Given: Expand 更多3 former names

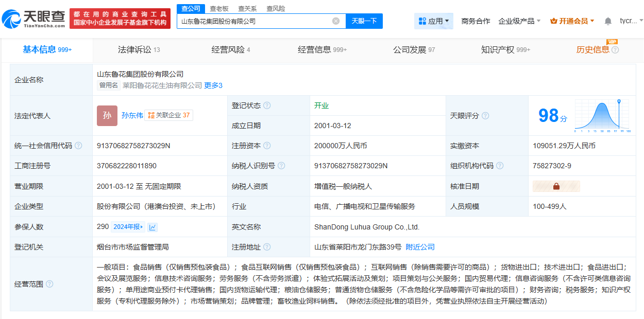Looking at the screenshot, I should [x=213, y=85].
